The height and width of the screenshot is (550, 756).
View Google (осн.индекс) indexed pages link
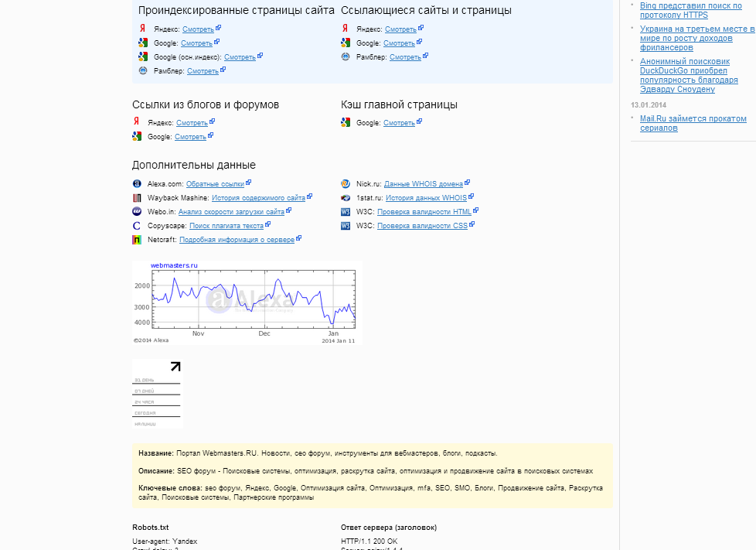pyautogui.click(x=240, y=57)
